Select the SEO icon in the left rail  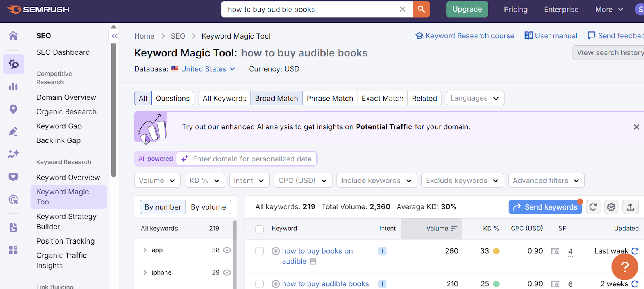tap(13, 64)
